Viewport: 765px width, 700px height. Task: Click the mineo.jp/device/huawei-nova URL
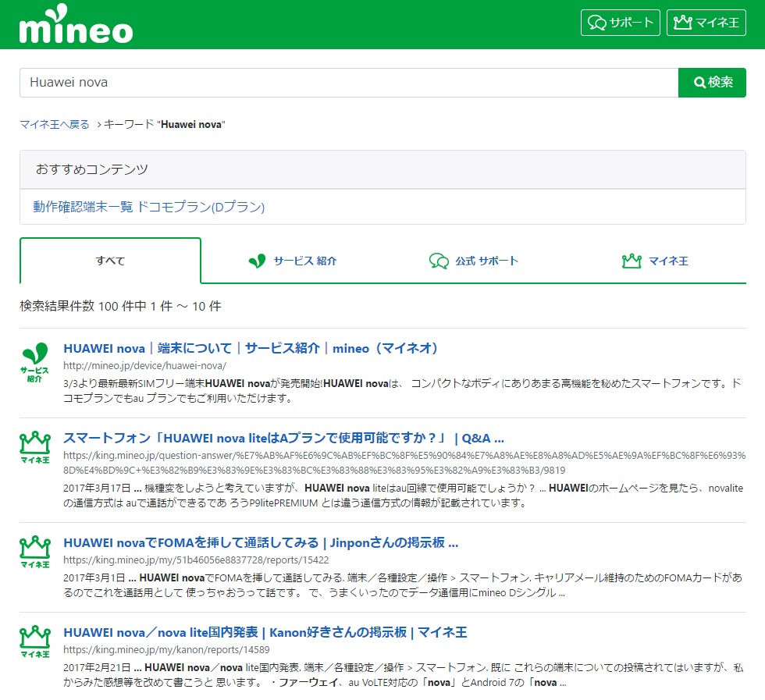point(144,365)
